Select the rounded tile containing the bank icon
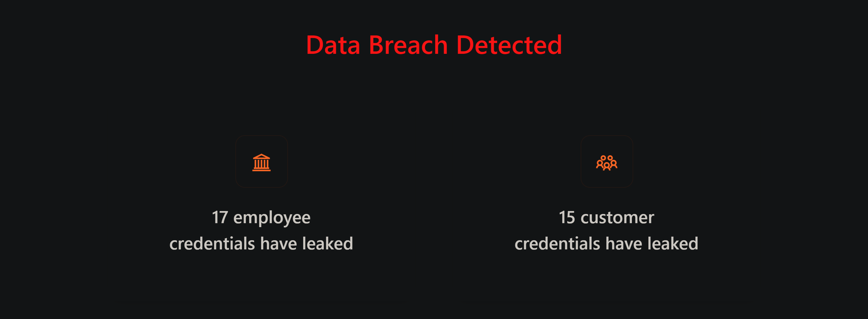This screenshot has height=319, width=868. point(261,161)
